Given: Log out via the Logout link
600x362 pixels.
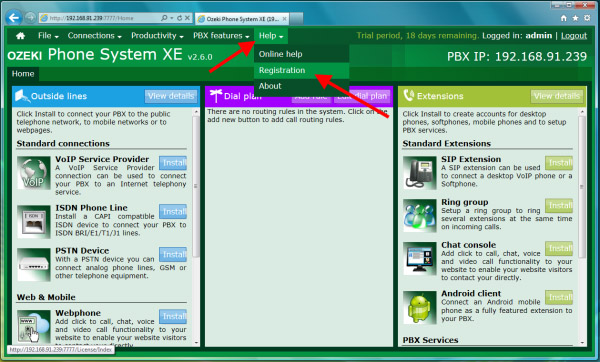Looking at the screenshot, I should [574, 36].
